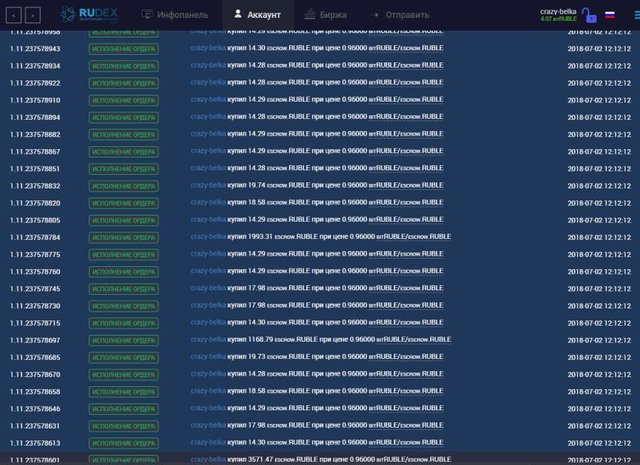The image size is (640, 465).
Task: Click the blue unlock padlock icon
Action: [589, 16]
